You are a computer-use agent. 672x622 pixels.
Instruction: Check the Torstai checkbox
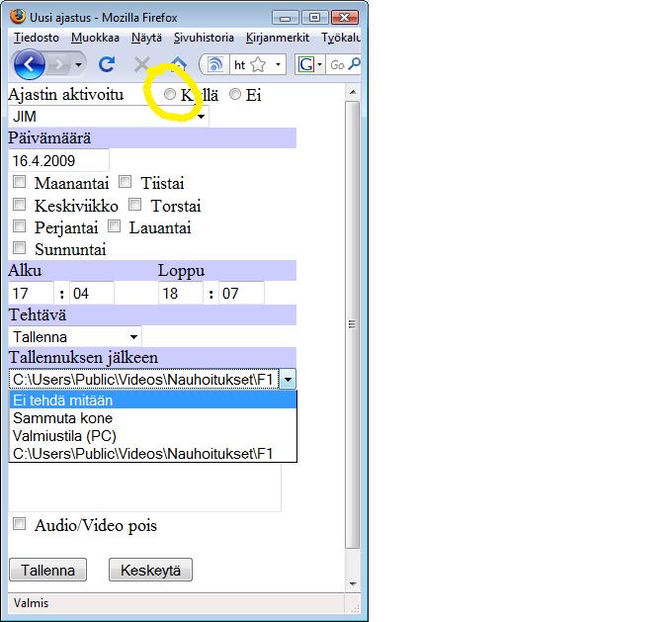pos(135,204)
